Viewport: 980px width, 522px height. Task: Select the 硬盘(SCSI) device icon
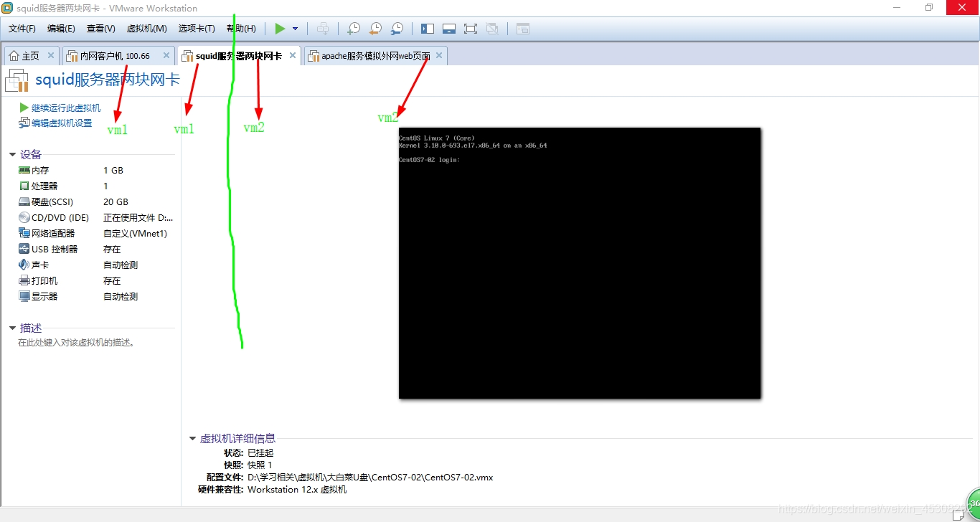coord(24,202)
